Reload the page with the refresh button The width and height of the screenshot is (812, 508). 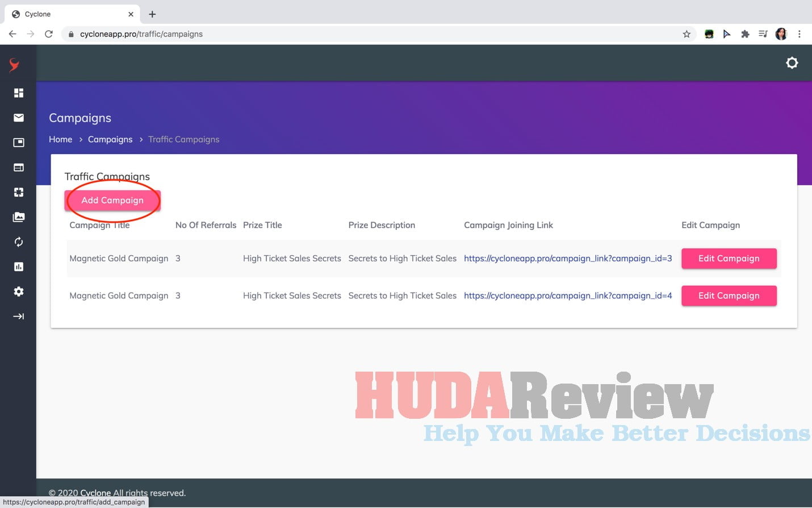click(x=49, y=34)
